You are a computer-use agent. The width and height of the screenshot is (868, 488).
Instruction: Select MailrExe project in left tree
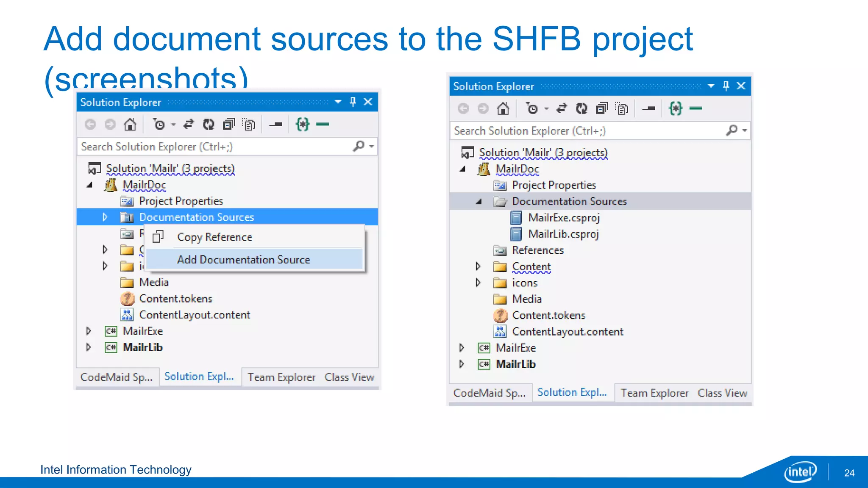tap(142, 331)
